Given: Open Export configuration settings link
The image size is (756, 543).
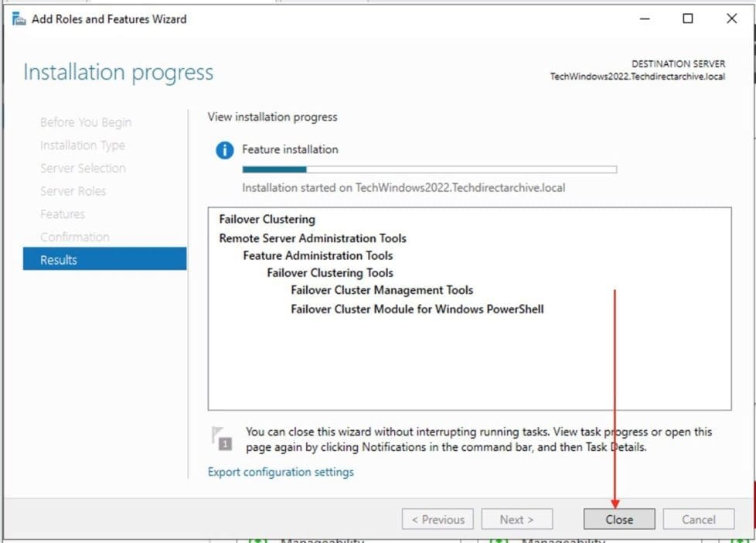Looking at the screenshot, I should click(281, 472).
